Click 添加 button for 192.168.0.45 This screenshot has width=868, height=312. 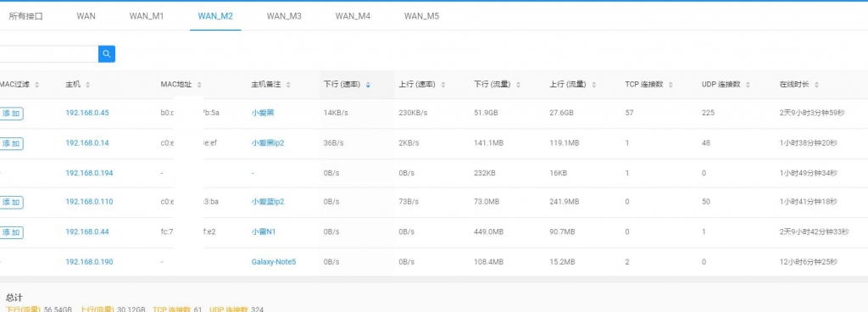pyautogui.click(x=11, y=113)
